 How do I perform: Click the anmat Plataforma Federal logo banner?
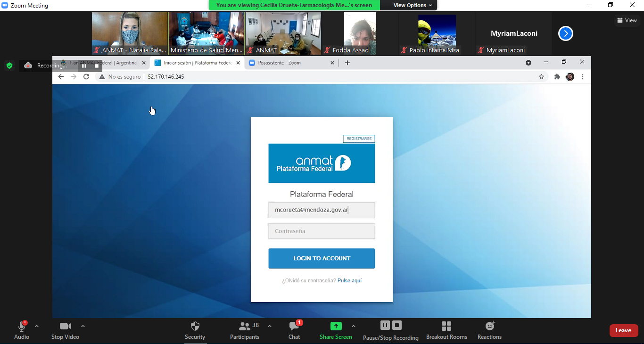point(322,163)
